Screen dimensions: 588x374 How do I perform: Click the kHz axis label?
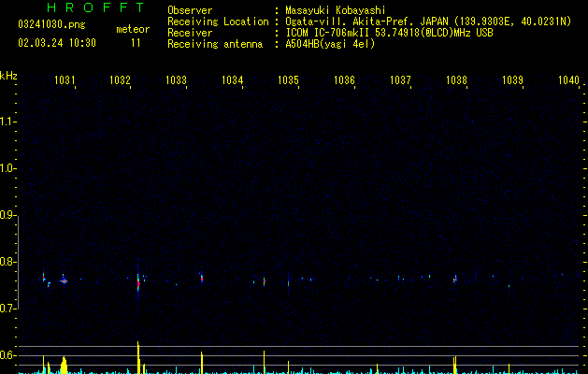point(8,76)
